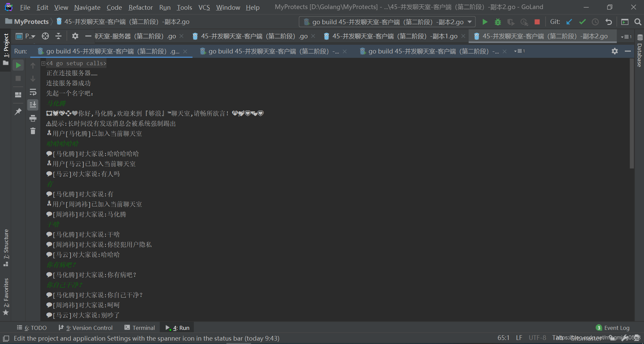Pin the Run tab
The height and width of the screenshot is (344, 644).
point(18,111)
